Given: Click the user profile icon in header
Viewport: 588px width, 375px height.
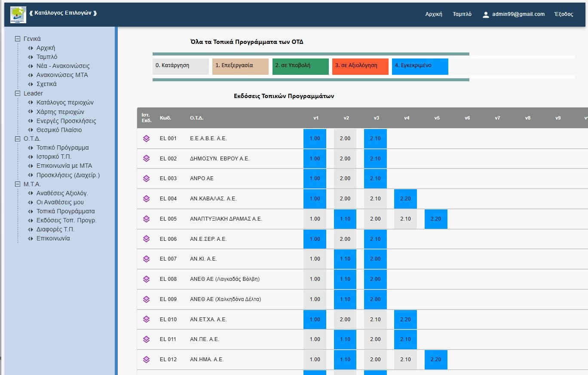Looking at the screenshot, I should click(486, 15).
